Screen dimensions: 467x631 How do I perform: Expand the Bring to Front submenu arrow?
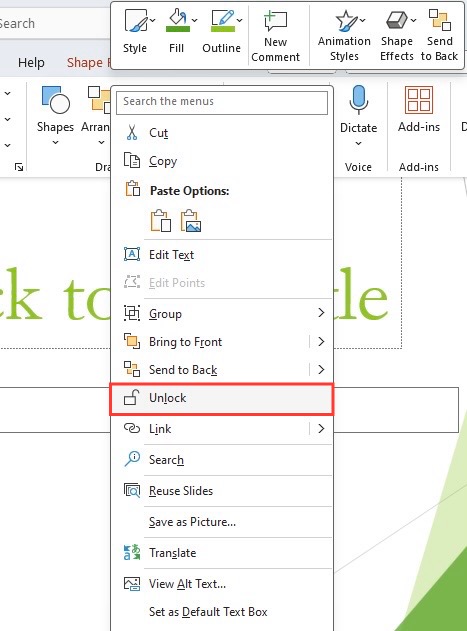pos(321,342)
